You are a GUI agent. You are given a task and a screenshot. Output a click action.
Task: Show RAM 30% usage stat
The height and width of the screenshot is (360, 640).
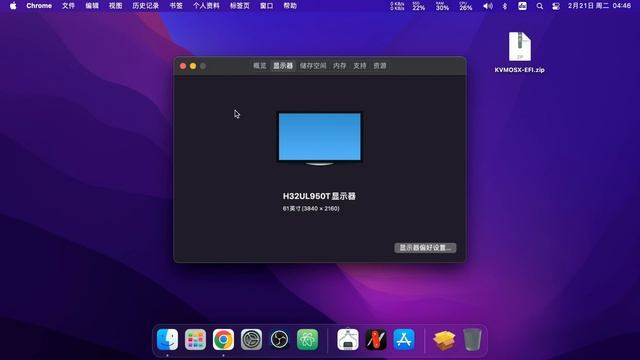pyautogui.click(x=442, y=6)
